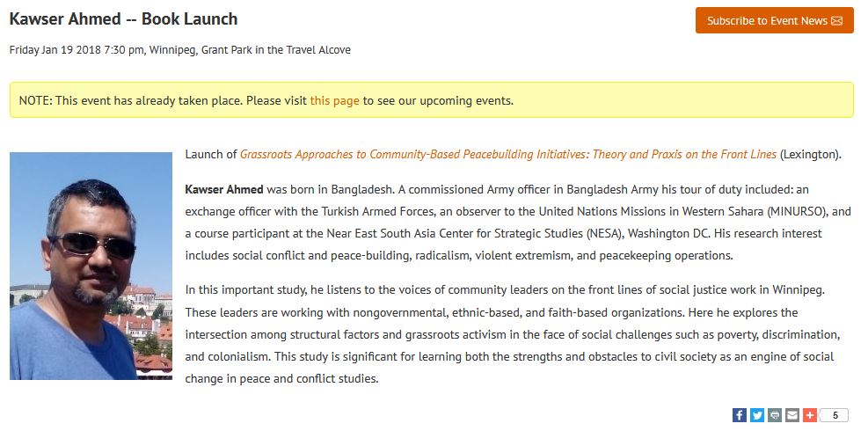Click the "Kawser Ahmed -- Book Launch" heading
The image size is (868, 431).
123,18
